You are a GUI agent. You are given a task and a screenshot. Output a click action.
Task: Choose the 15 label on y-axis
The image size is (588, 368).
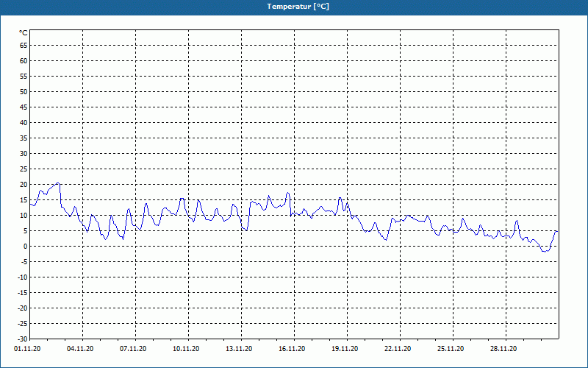pos(24,199)
